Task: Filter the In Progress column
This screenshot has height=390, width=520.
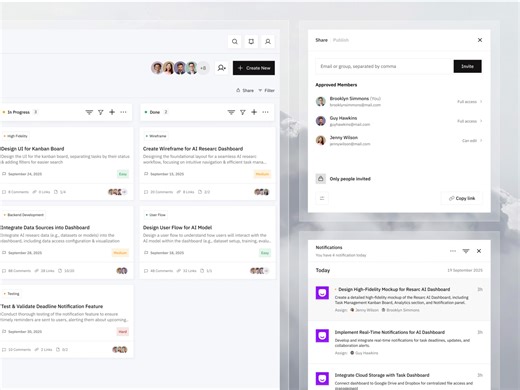Action: click(101, 112)
